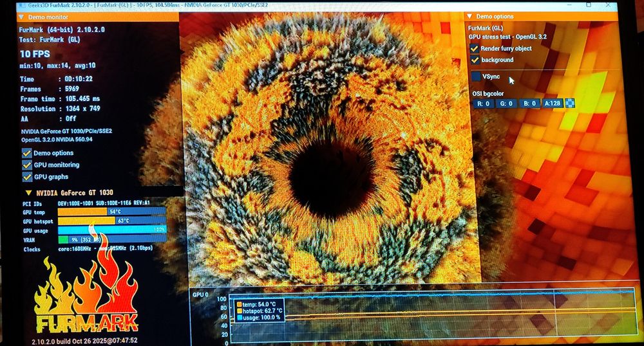
Task: Toggle the GPU monitoring checkbox
Action: click(x=26, y=165)
